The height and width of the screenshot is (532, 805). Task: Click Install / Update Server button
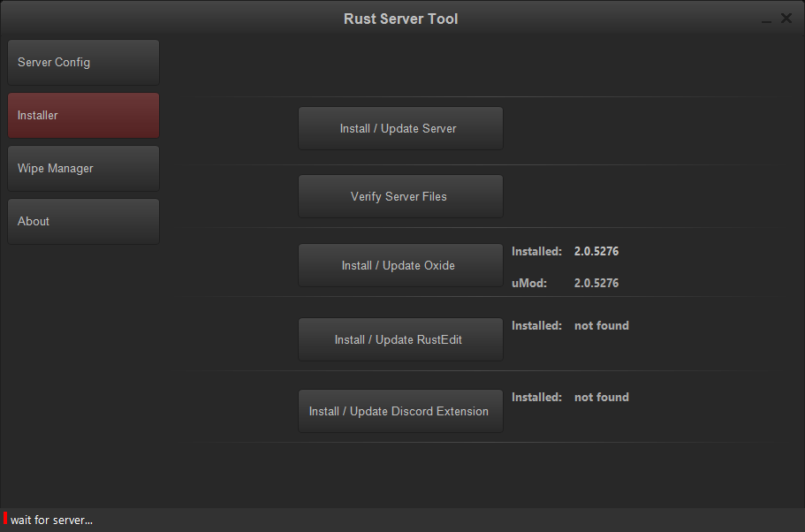pyautogui.click(x=400, y=129)
